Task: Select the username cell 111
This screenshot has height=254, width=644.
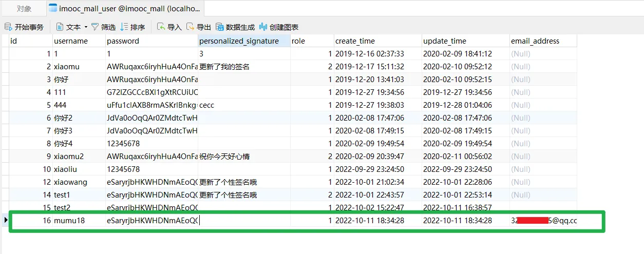Action: pos(79,92)
